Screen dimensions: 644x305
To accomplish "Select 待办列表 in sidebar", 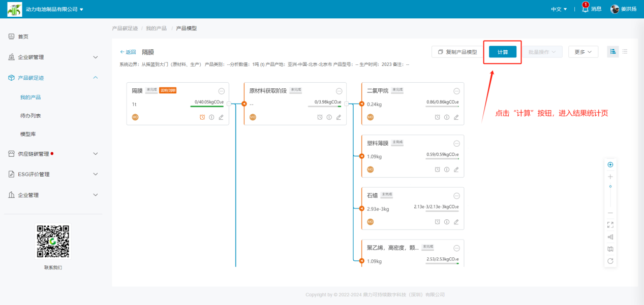I will point(30,116).
